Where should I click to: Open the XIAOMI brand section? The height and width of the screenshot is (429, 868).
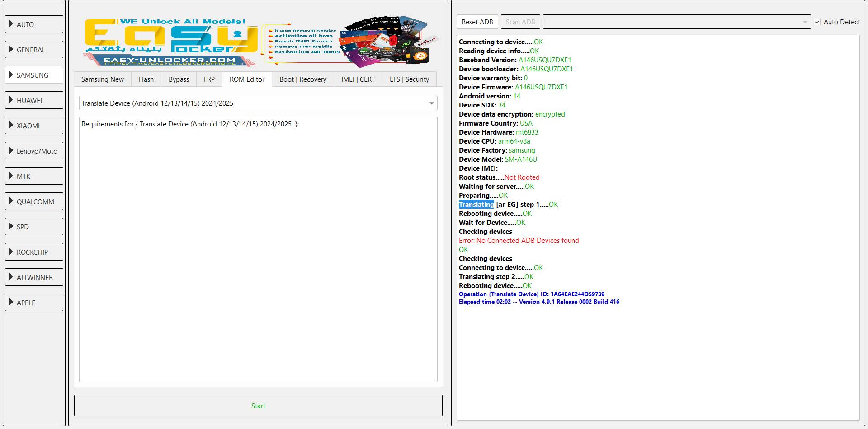34,126
